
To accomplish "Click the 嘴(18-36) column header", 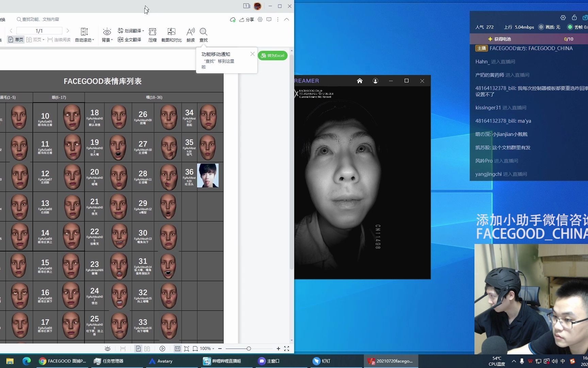I will pyautogui.click(x=154, y=97).
